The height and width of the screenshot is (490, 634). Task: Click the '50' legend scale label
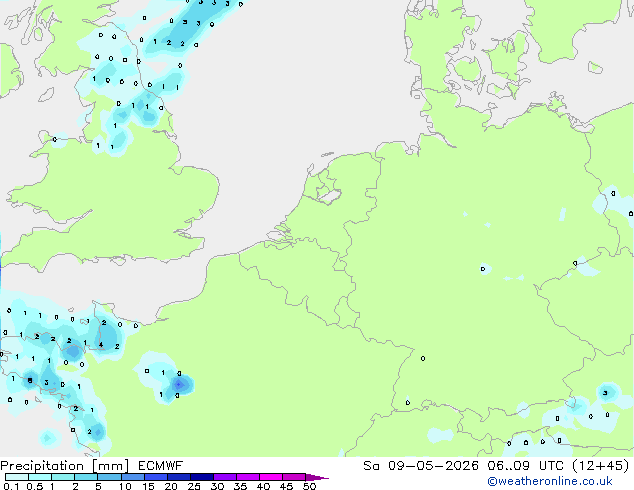click(x=309, y=486)
